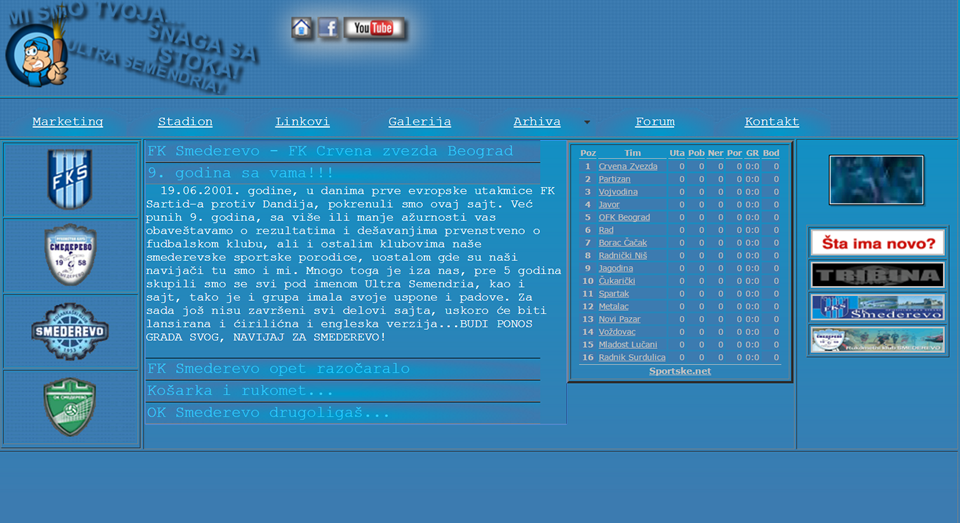Open the YouTube channel icon
The height and width of the screenshot is (523, 960).
pos(374,28)
